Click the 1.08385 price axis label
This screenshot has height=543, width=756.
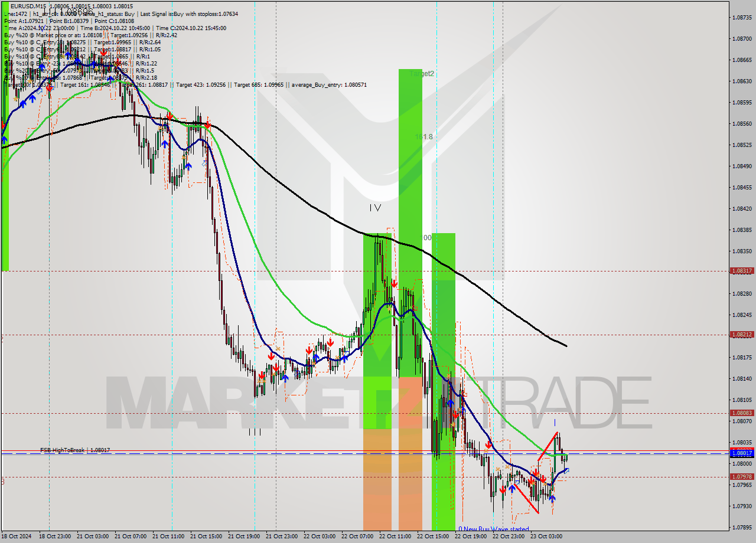[742, 230]
